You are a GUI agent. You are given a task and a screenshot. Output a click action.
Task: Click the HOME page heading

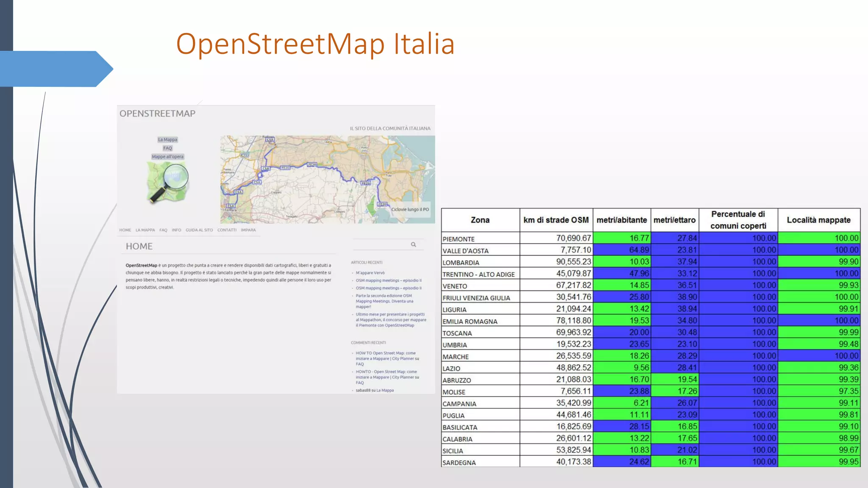pos(139,246)
